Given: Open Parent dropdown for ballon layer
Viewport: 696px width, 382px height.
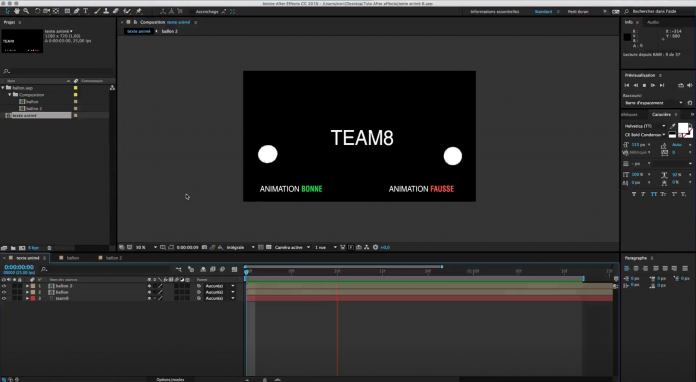Looking at the screenshot, I should (220, 292).
